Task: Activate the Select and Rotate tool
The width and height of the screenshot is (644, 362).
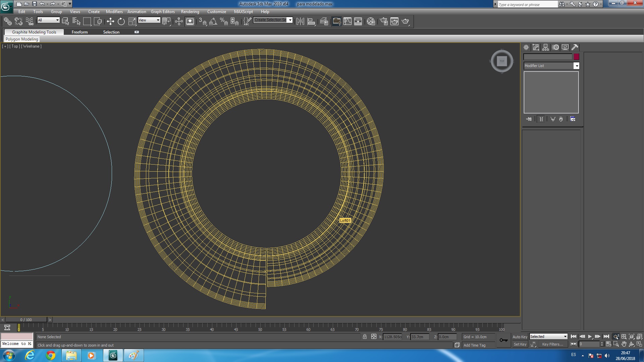Action: coord(121,21)
